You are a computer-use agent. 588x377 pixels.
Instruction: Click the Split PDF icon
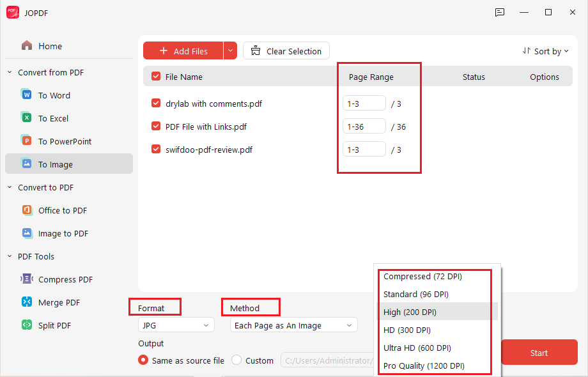[x=27, y=325]
